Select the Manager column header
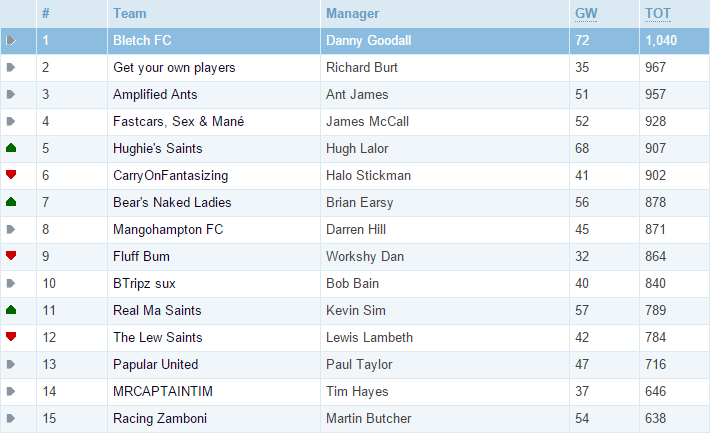 click(352, 14)
